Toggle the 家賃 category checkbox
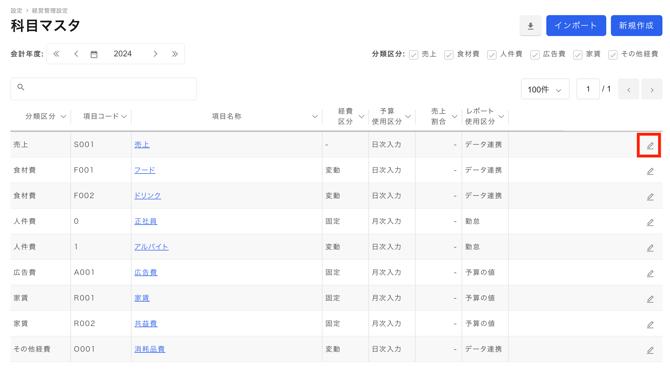 578,55
